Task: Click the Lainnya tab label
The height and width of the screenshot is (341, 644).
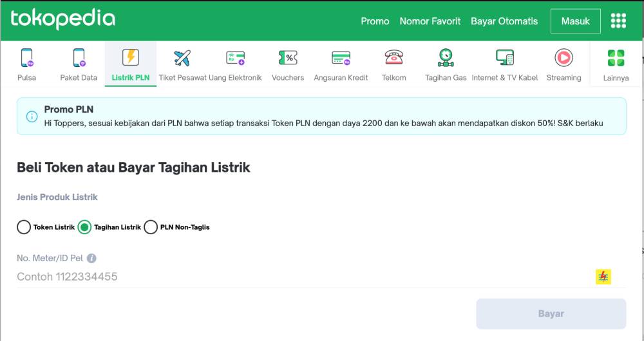Action: [616, 78]
